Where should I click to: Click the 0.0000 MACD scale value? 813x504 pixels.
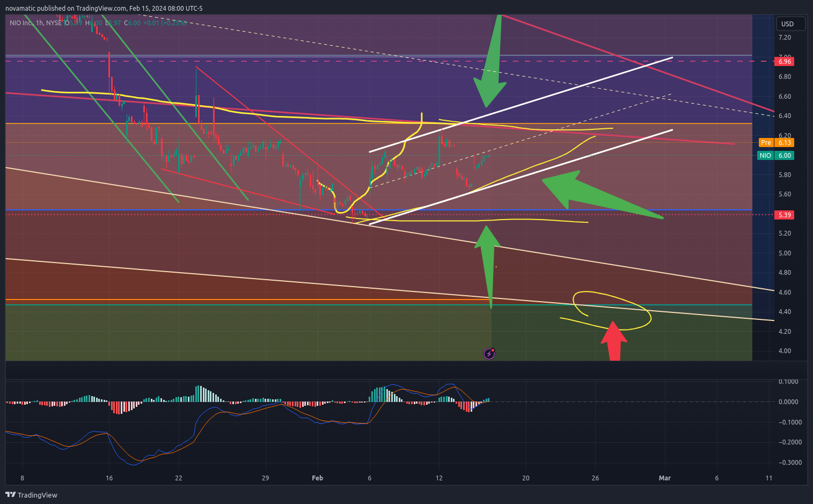click(788, 402)
